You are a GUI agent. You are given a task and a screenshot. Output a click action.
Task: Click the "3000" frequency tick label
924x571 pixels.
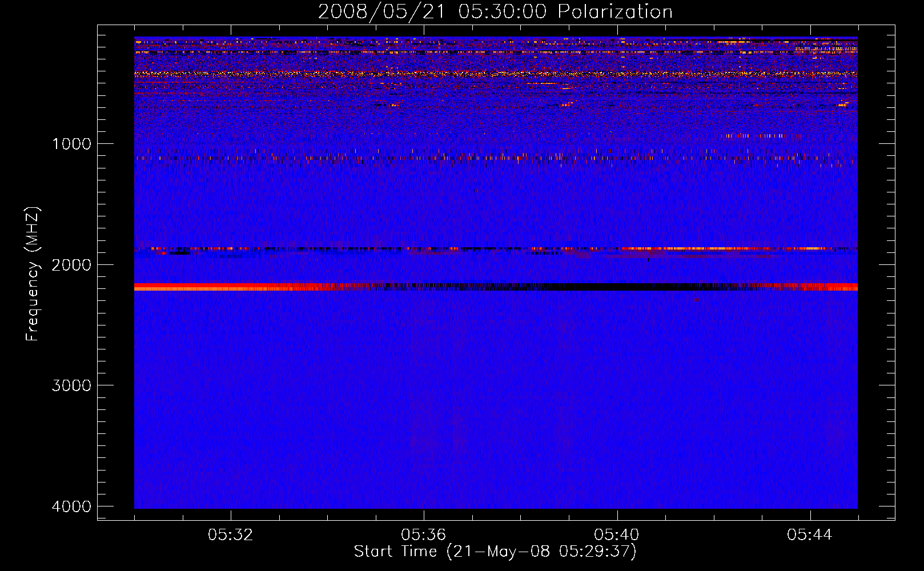point(71,385)
